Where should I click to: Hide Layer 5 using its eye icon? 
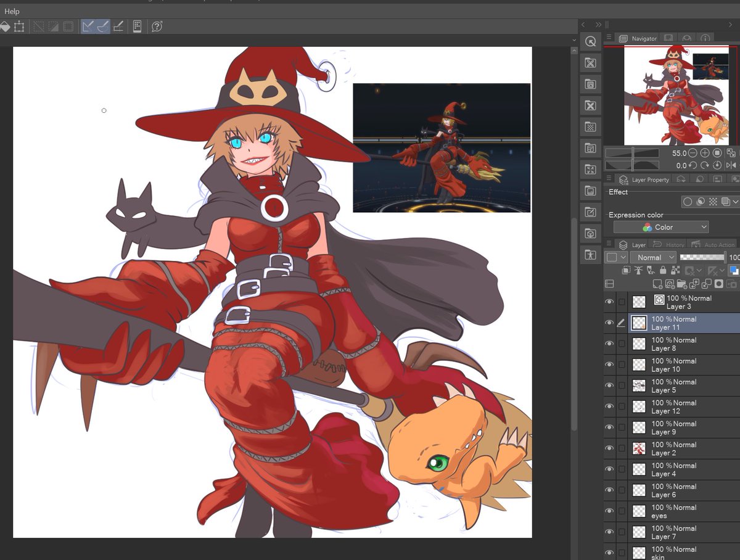coord(609,385)
